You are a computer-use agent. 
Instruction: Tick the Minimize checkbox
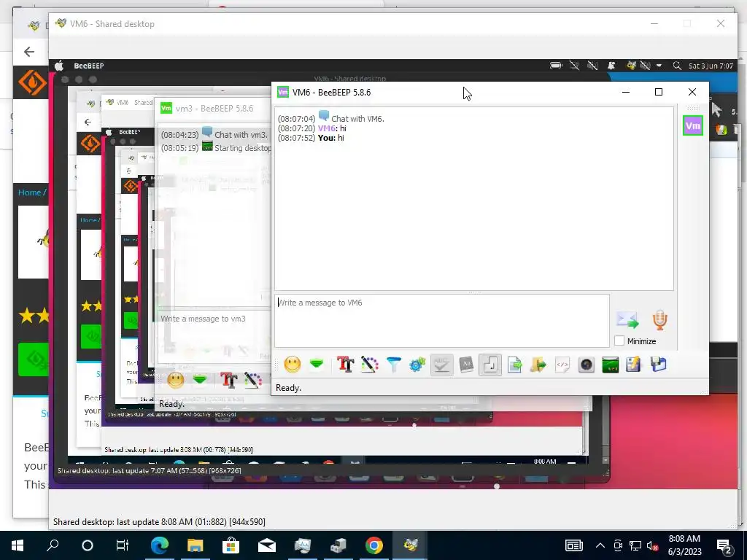click(x=619, y=341)
